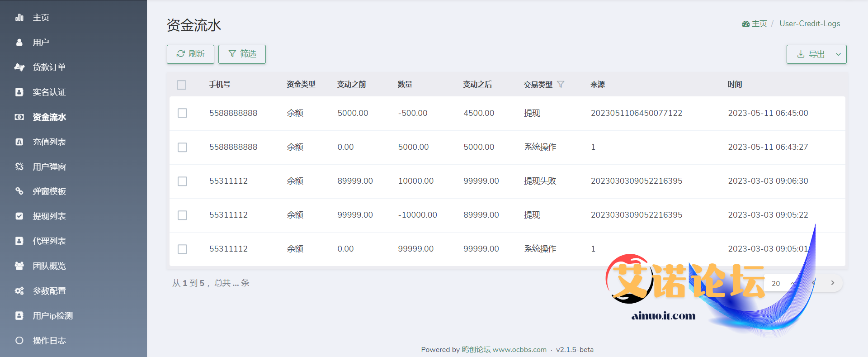Check the row with time 2023-05-11 06:45:00
The image size is (868, 357).
[183, 113]
